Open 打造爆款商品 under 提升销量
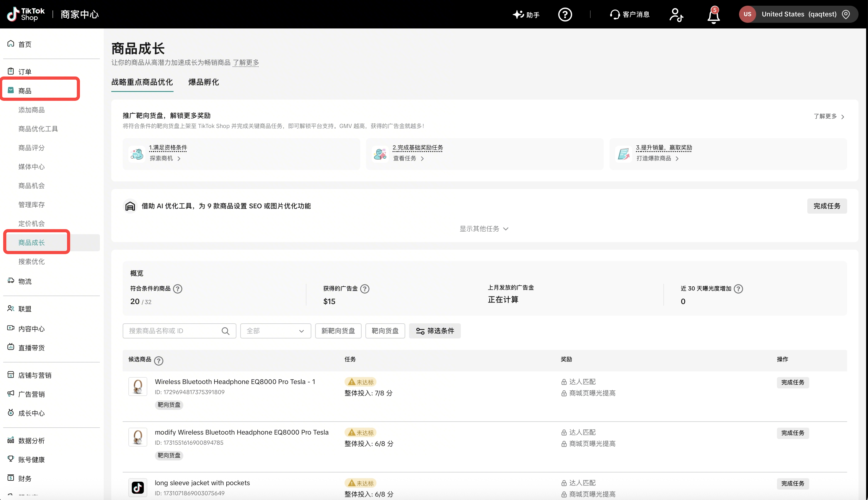Image resolution: width=868 pixels, height=500 pixels. 657,158
